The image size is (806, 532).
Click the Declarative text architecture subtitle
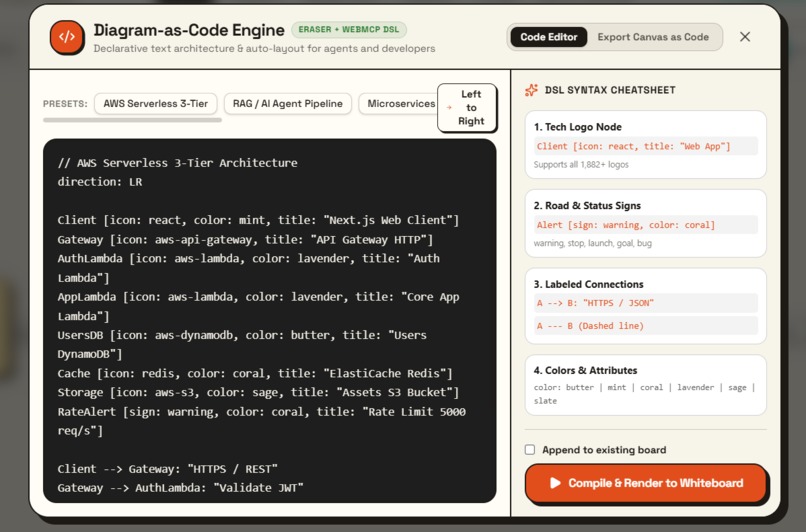tap(264, 49)
